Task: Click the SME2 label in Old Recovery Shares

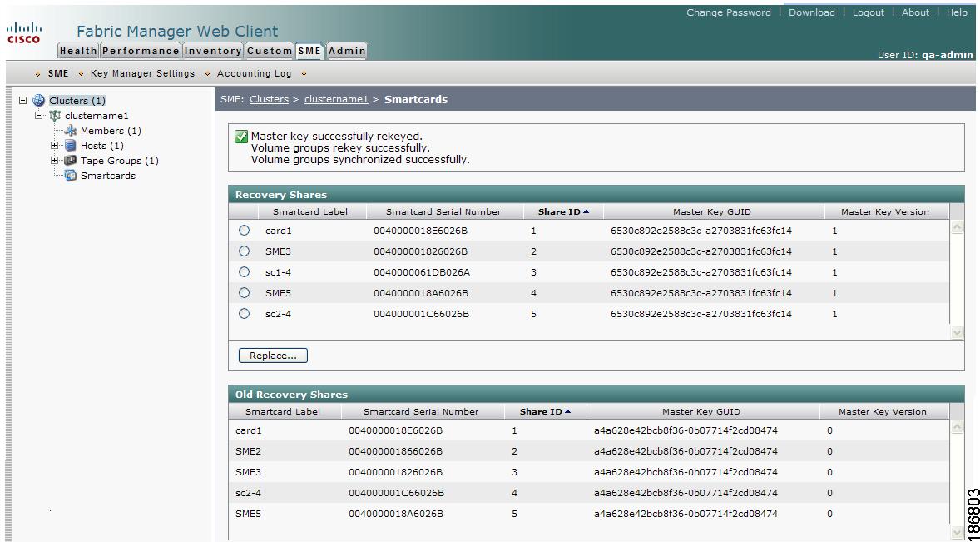Action: click(248, 451)
